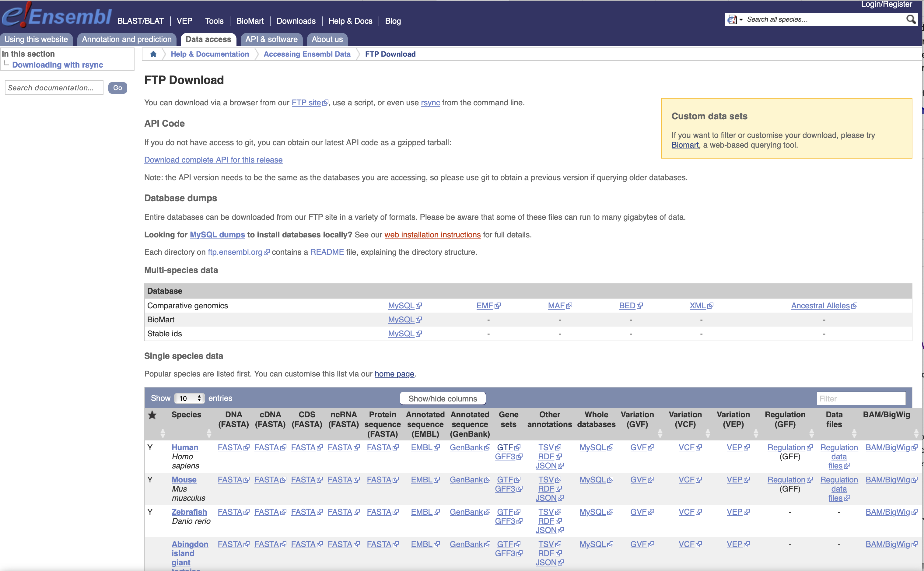Click the Search all species field

pos(823,20)
